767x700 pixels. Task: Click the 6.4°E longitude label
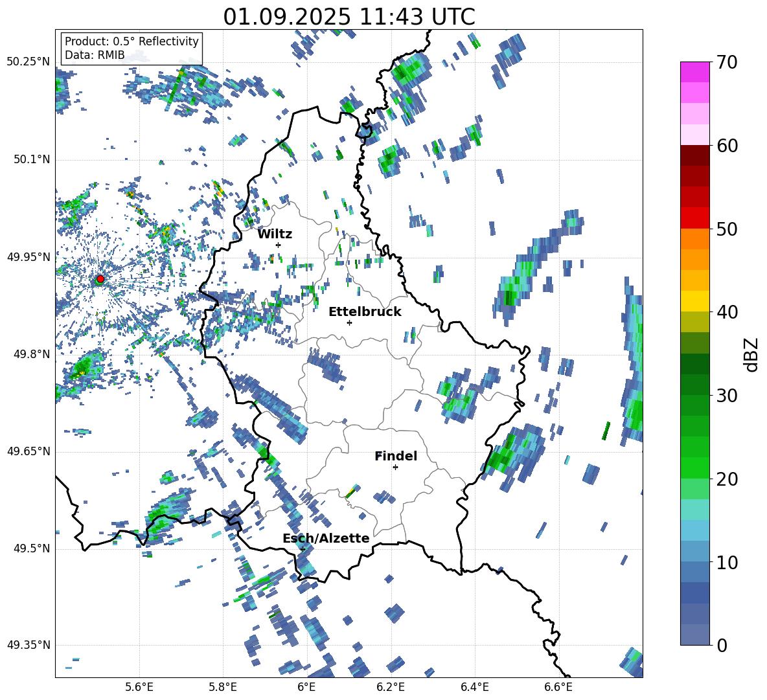(474, 687)
